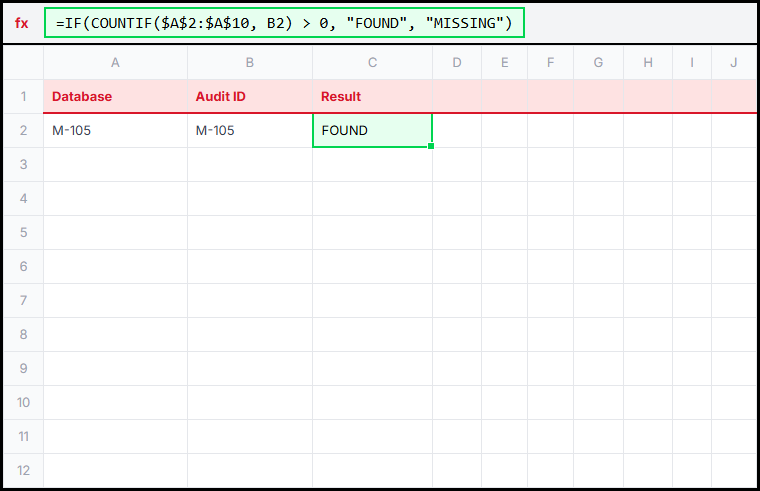Select cell B2 containing M-105
This screenshot has width=760, height=491.
tap(249, 131)
